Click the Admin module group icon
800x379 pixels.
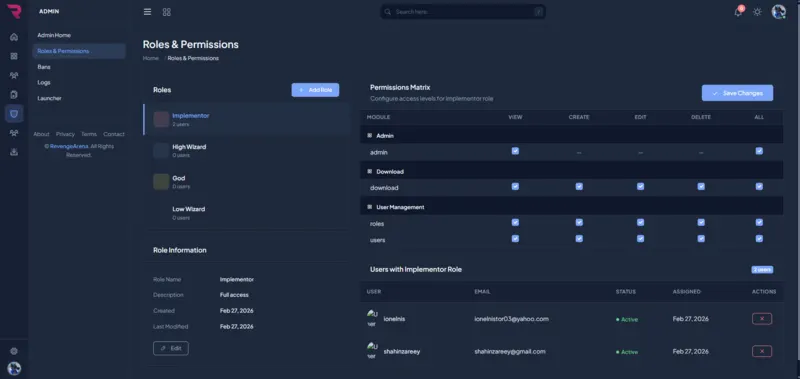click(370, 136)
